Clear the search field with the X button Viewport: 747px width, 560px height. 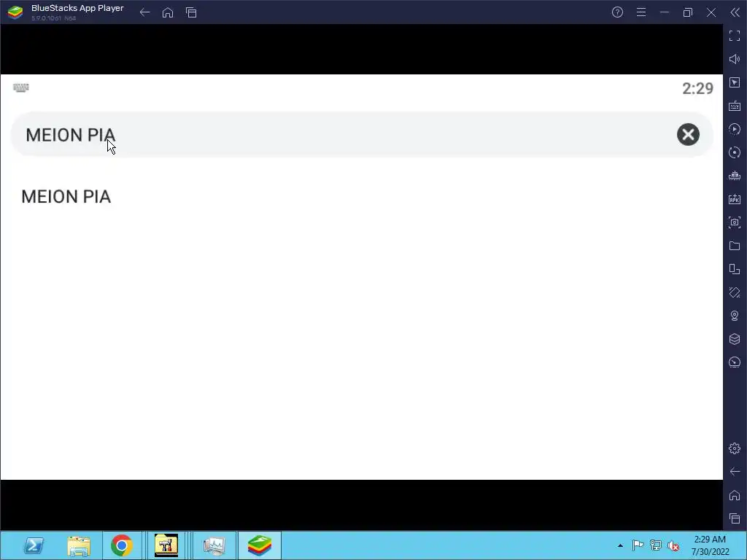688,135
